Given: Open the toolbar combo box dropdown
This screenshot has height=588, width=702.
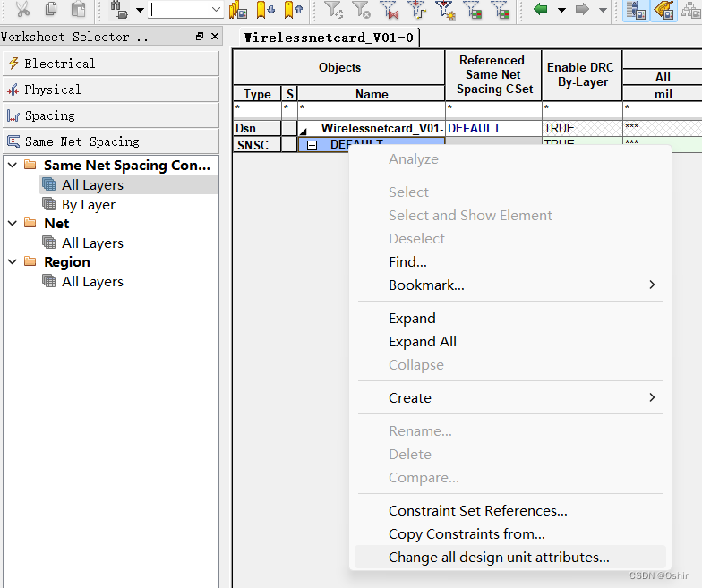Looking at the screenshot, I should pyautogui.click(x=216, y=10).
